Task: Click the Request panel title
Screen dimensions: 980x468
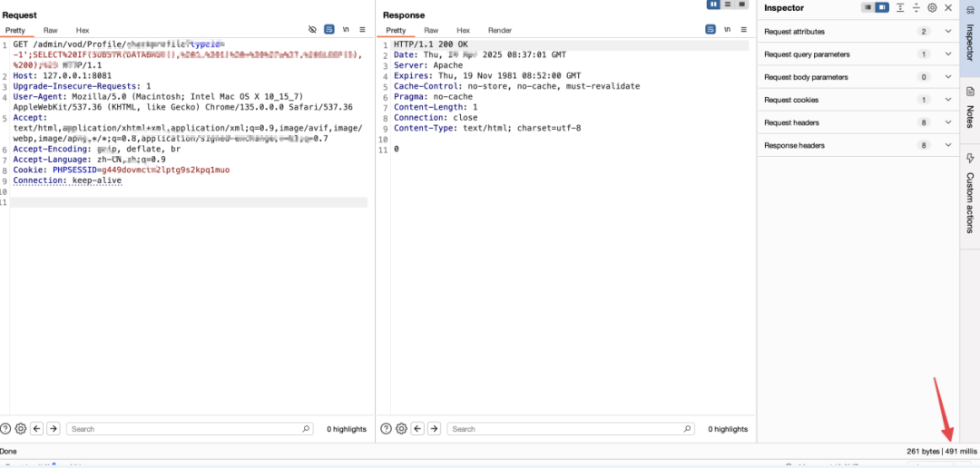Action: 19,15
